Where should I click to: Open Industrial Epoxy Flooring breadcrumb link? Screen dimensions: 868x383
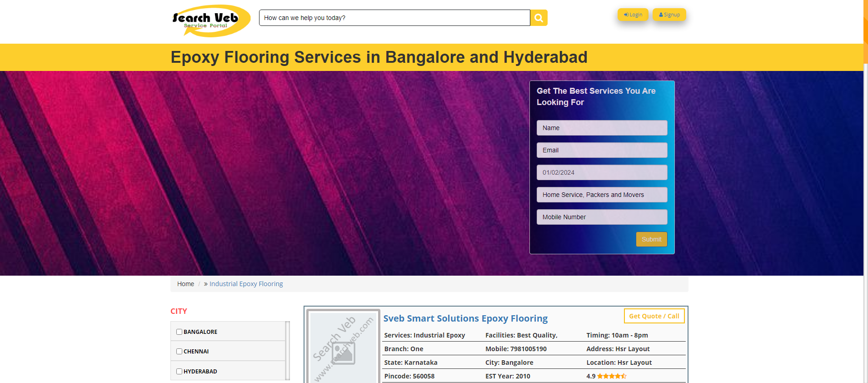246,284
